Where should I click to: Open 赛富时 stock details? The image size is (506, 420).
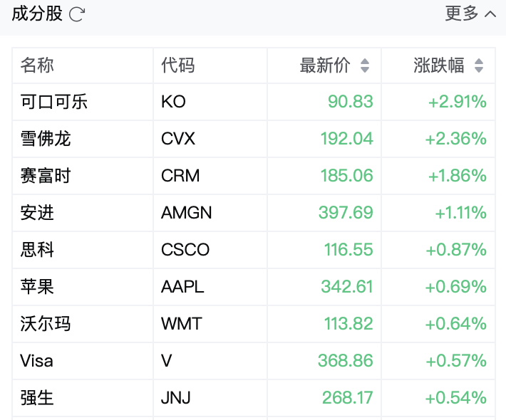point(46,176)
